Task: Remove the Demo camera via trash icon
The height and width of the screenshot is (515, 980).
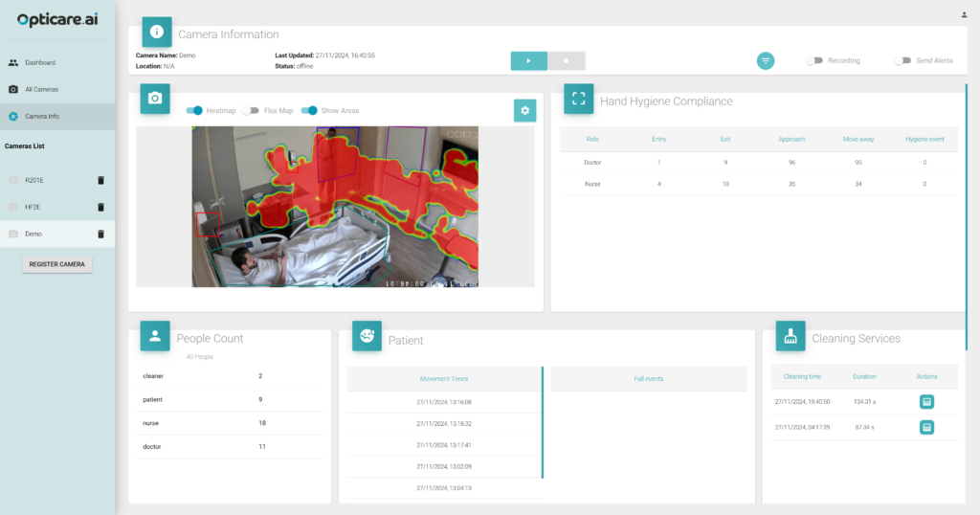Action: [100, 234]
